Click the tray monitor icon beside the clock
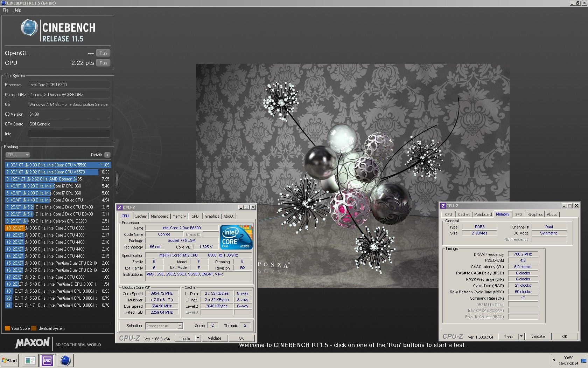This screenshot has height=368, width=588. click(584, 361)
